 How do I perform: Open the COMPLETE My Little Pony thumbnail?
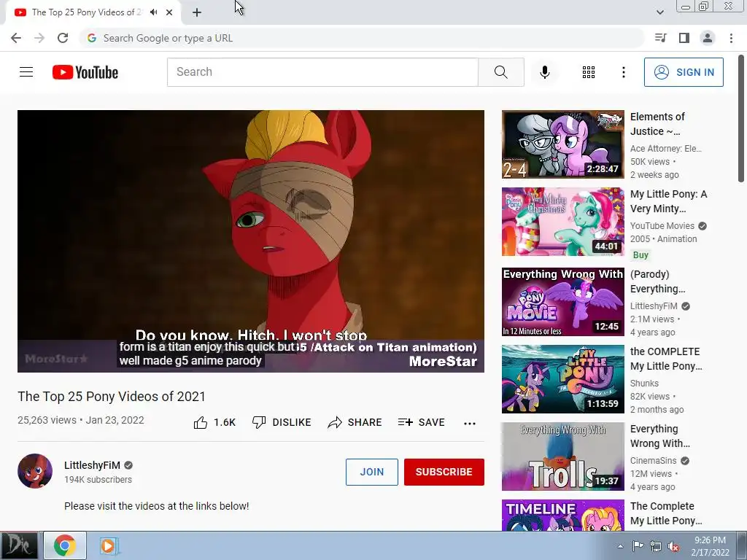(562, 379)
